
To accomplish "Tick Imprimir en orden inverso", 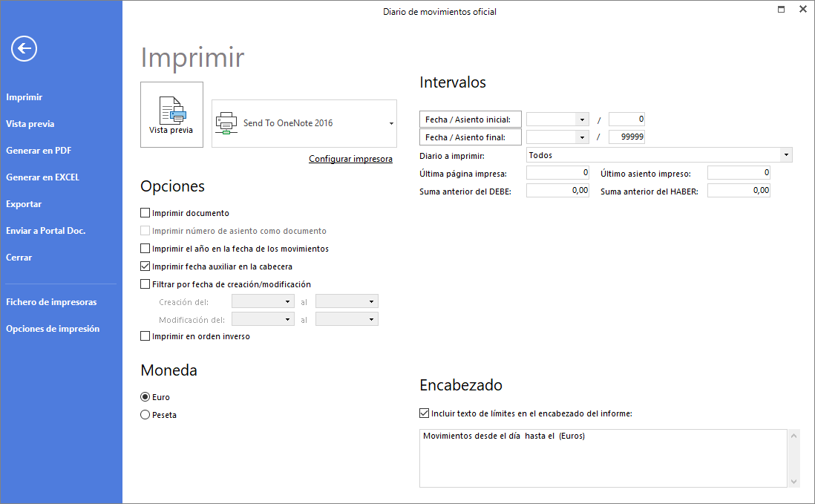I will pos(145,336).
